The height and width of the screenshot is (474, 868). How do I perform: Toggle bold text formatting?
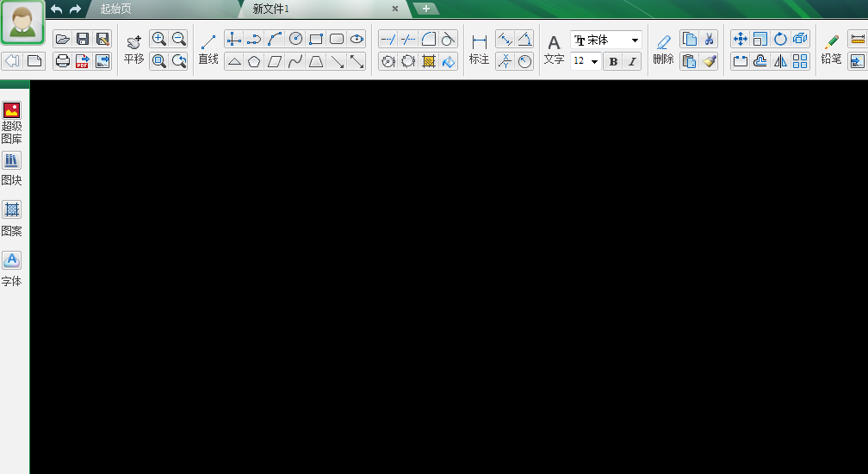(x=613, y=61)
